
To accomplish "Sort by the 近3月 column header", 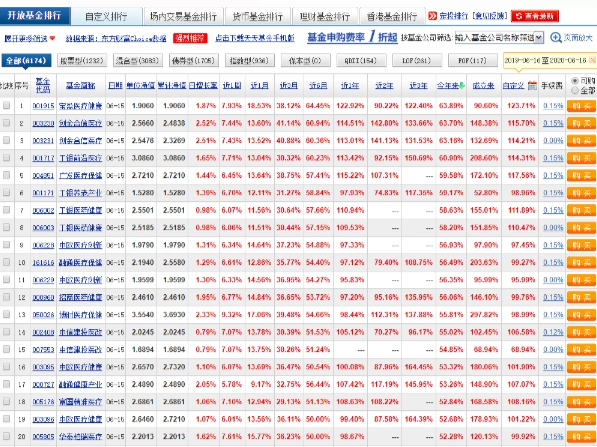I will point(289,86).
